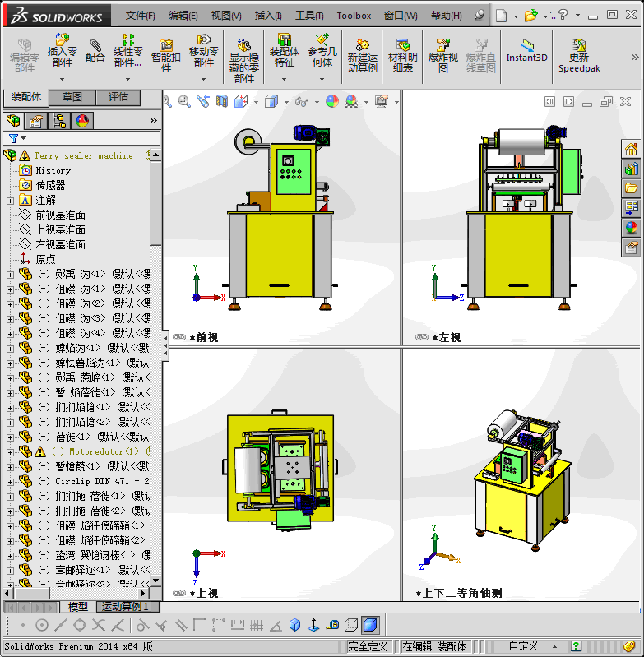Expand the Motoredutor<1> tree node
Image resolution: width=644 pixels, height=657 pixels.
pyautogui.click(x=10, y=452)
